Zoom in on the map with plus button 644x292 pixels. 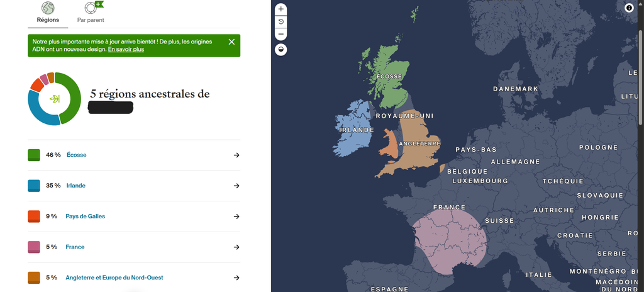tap(281, 9)
